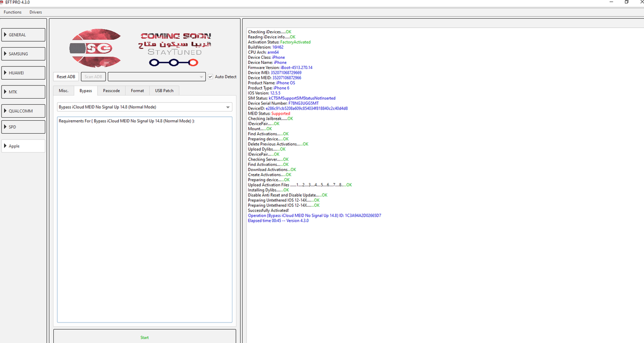Click the Firmware Version iBoot-4513.270.14 line

[280, 67]
